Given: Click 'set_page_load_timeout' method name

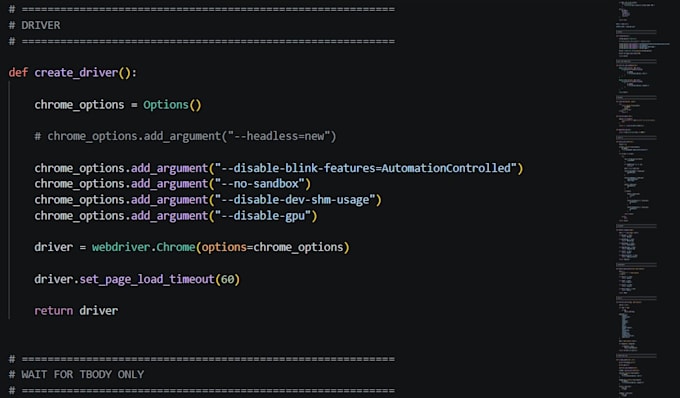Looking at the screenshot, I should pyautogui.click(x=147, y=279).
